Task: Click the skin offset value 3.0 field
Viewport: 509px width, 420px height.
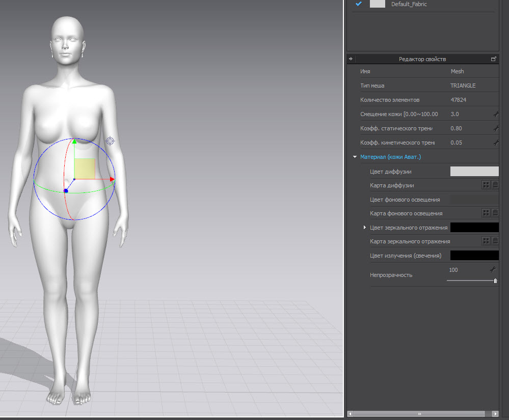Action: click(455, 114)
